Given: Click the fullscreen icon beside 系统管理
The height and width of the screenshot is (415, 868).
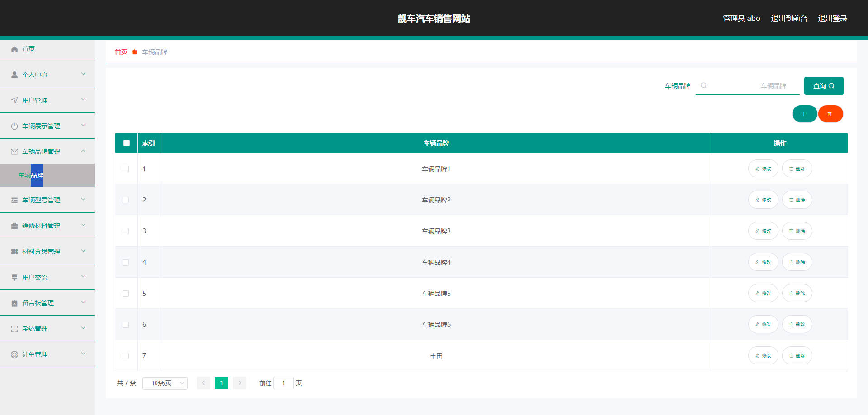Looking at the screenshot, I should [14, 329].
